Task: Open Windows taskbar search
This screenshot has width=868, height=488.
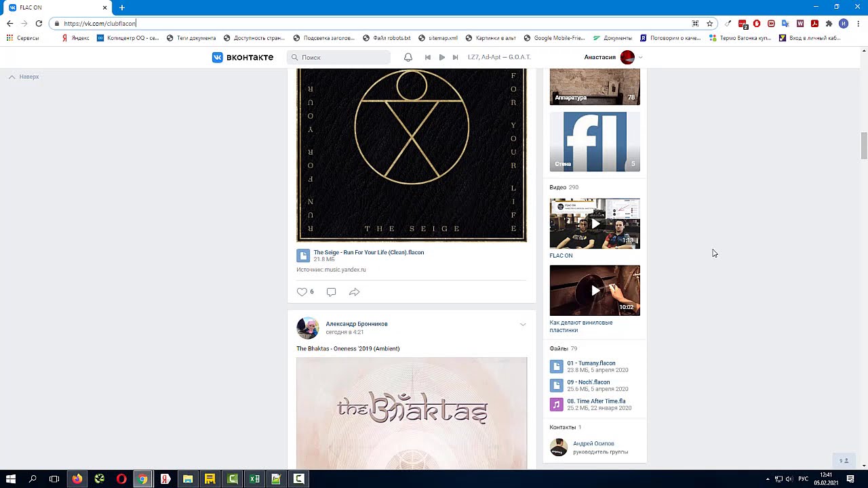Action: click(33, 479)
